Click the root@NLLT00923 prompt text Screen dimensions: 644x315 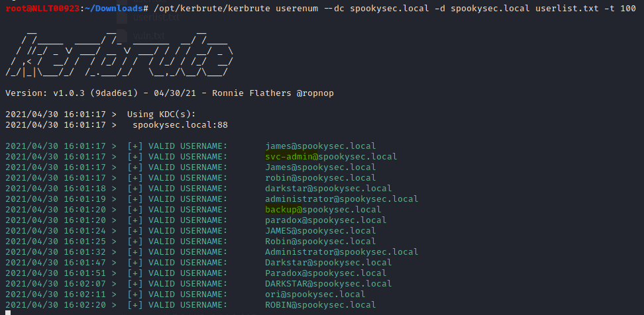42,8
